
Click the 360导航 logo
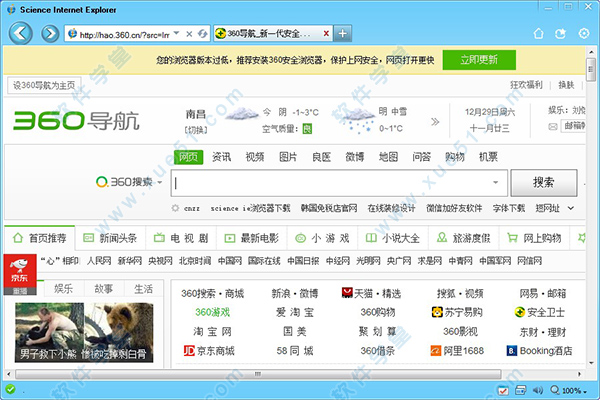coord(76,121)
